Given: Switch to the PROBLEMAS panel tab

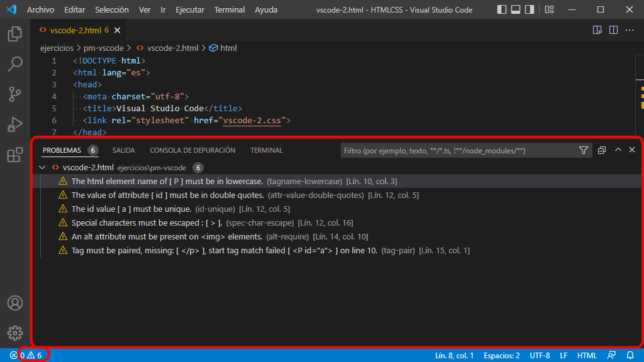Looking at the screenshot, I should click(x=70, y=150).
